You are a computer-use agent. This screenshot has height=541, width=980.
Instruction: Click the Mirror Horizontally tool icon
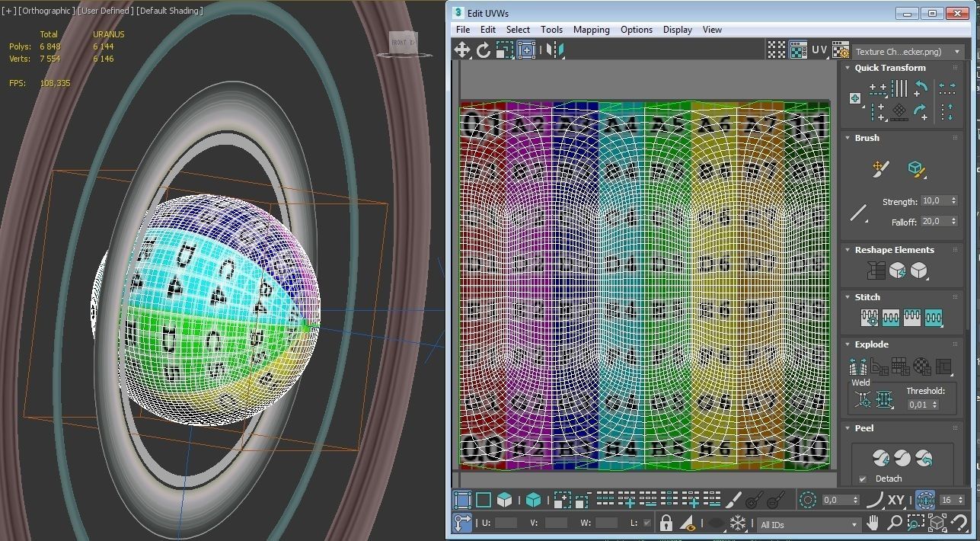point(556,50)
